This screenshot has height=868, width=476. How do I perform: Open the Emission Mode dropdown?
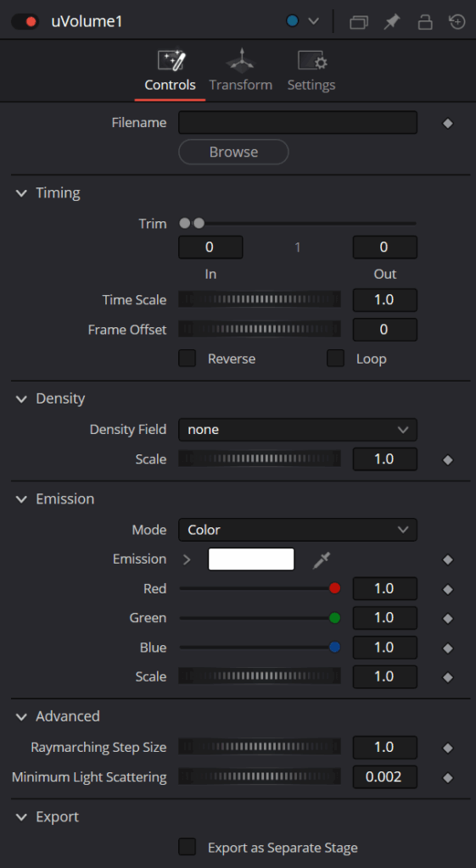(x=298, y=530)
